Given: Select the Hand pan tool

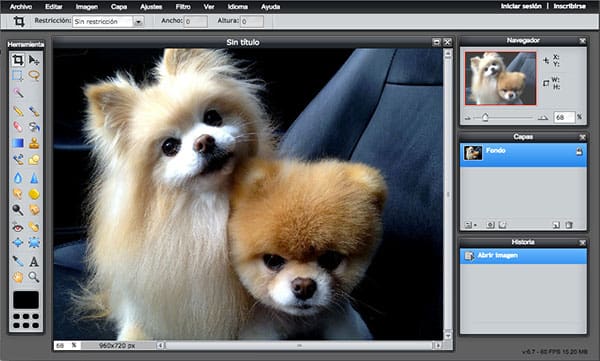Looking at the screenshot, I should (x=18, y=277).
